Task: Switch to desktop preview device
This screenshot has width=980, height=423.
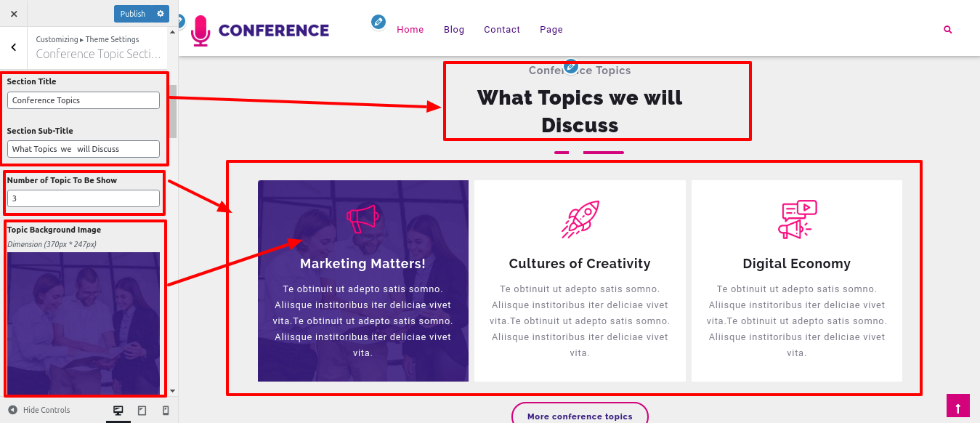Action: click(x=118, y=411)
